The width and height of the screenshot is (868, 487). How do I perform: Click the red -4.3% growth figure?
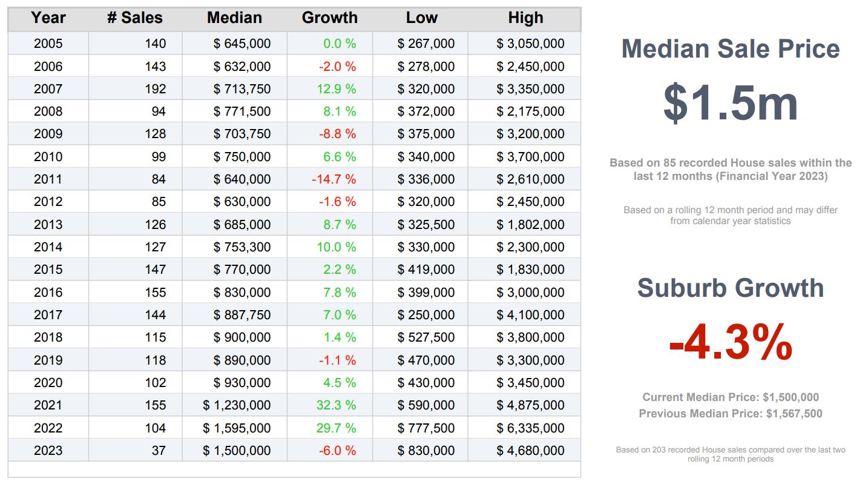[x=731, y=343]
